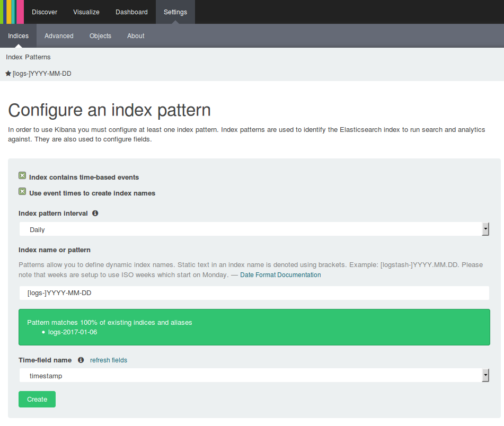This screenshot has width=504, height=426.
Task: Open the Discover tab
Action: 45,12
